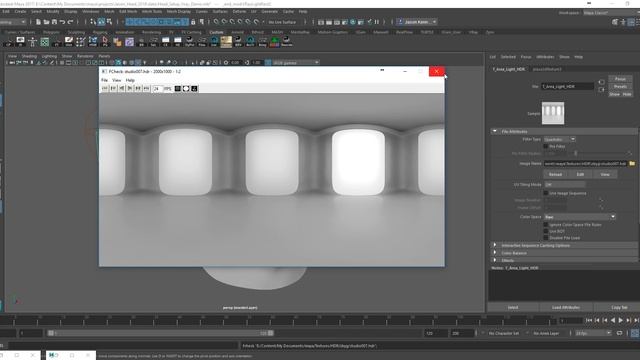The image size is (640, 360).
Task: Click the purple link shelf icon
Action: tap(129, 42)
